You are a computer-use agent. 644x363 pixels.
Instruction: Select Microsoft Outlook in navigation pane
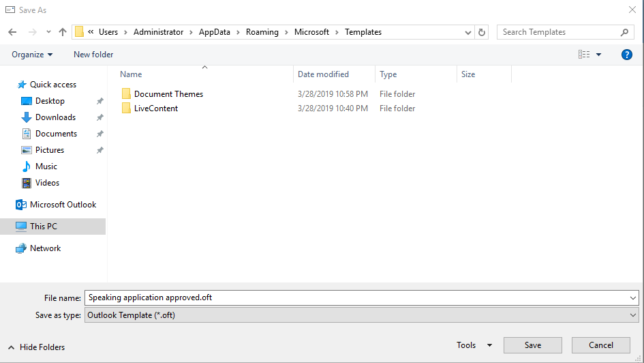coord(63,205)
